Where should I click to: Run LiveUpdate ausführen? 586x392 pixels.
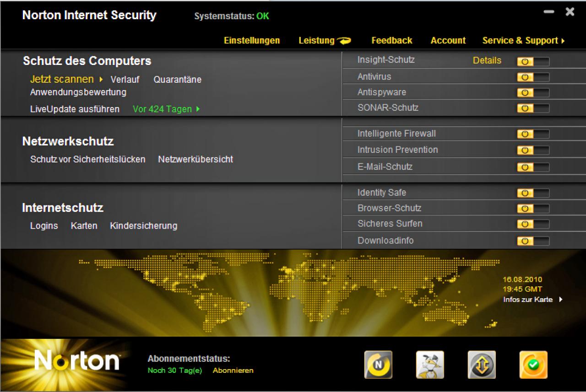click(75, 109)
